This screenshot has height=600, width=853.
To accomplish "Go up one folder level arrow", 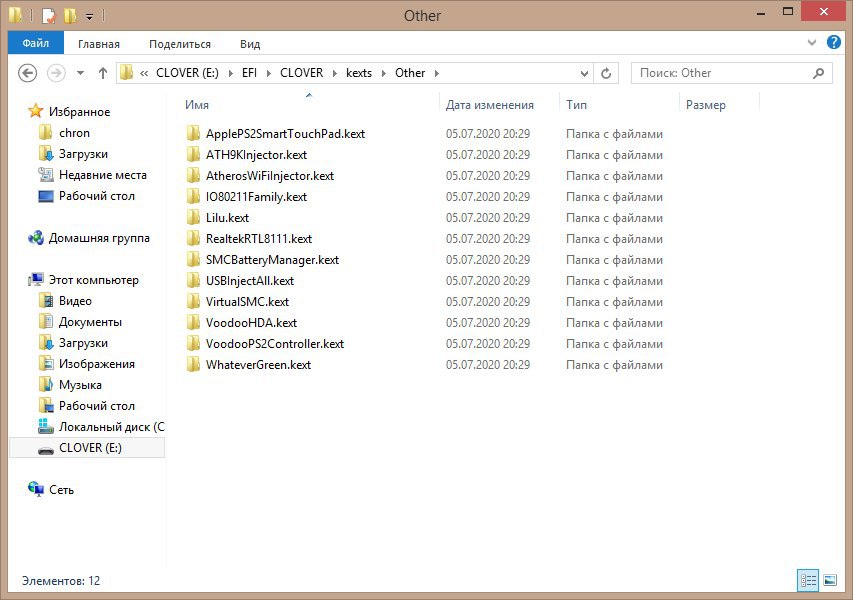I will tap(103, 73).
